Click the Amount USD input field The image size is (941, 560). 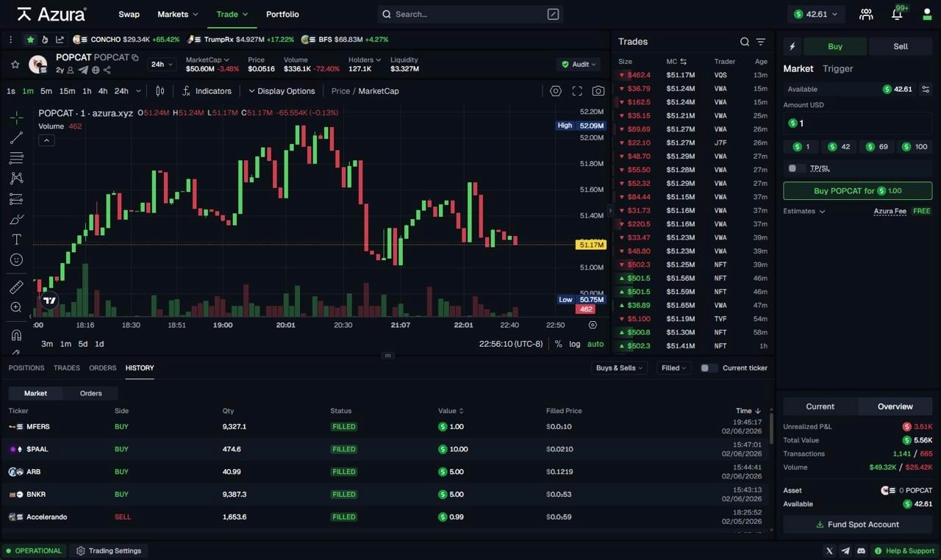click(x=858, y=123)
